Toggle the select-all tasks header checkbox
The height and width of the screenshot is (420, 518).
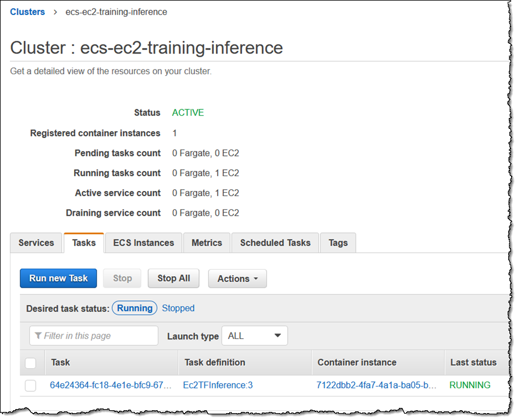coord(31,363)
